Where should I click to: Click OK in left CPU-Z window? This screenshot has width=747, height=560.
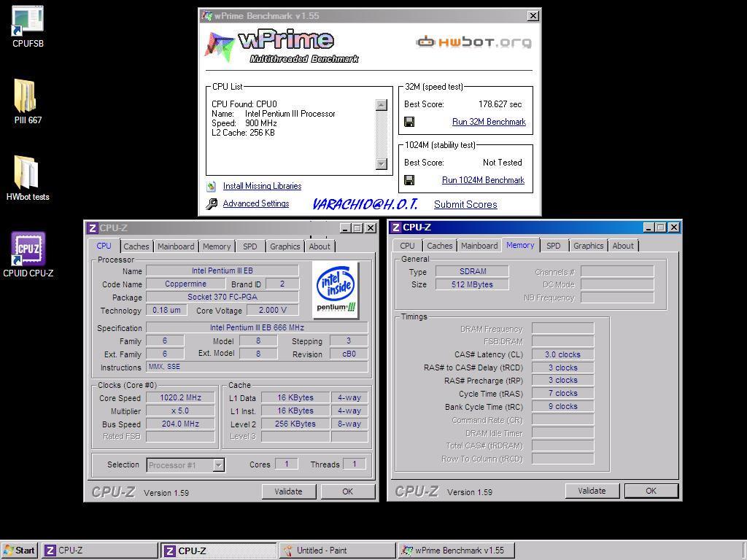point(348,491)
